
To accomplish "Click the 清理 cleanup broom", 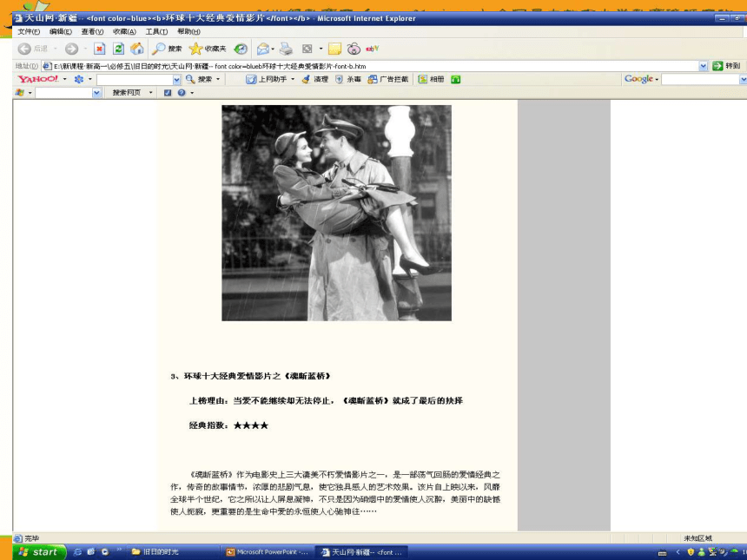I will click(315, 79).
